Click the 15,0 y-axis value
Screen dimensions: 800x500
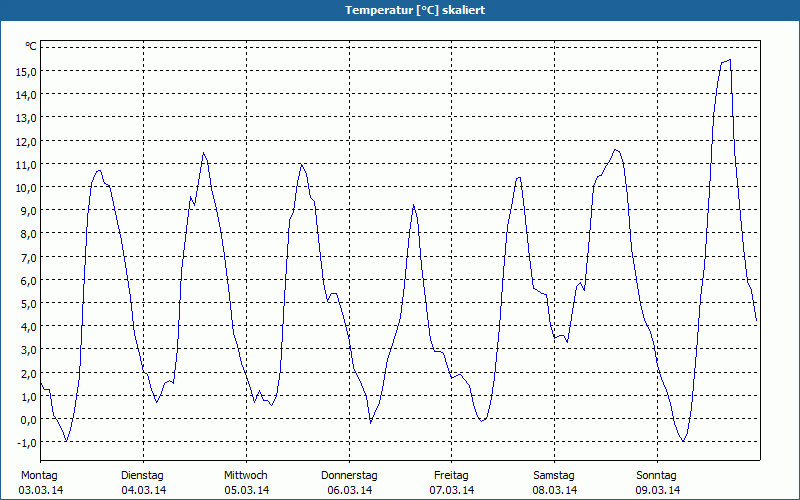[26, 71]
